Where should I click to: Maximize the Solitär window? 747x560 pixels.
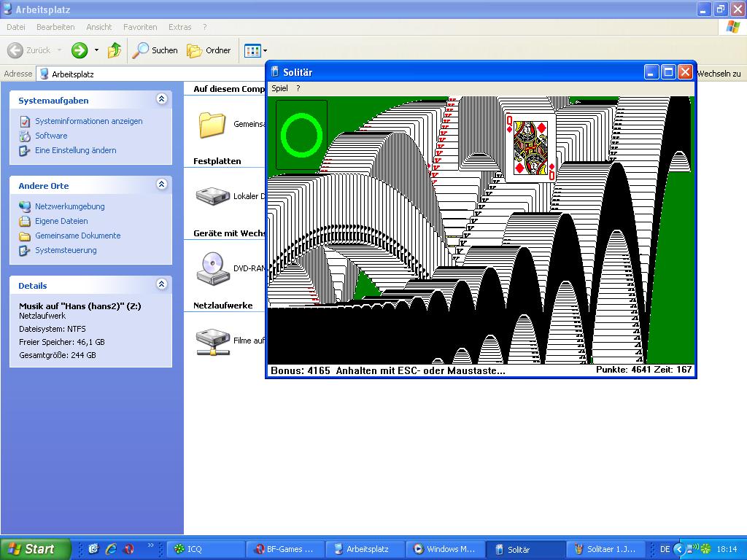668,72
